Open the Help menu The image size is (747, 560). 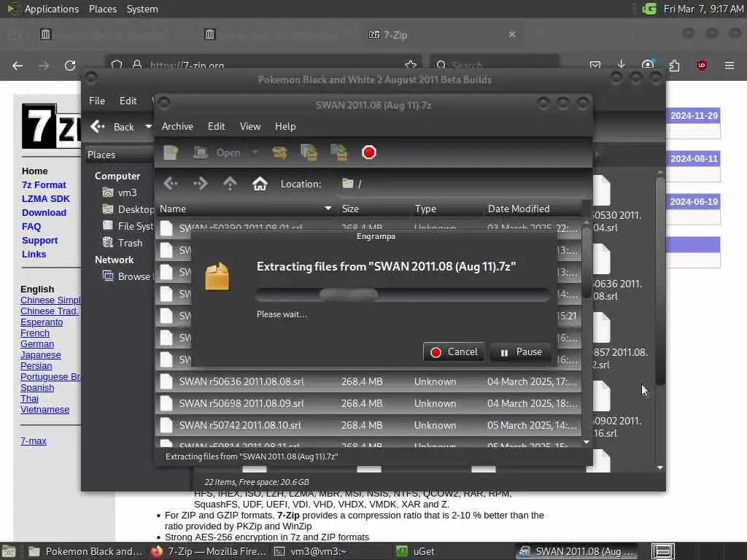(285, 126)
